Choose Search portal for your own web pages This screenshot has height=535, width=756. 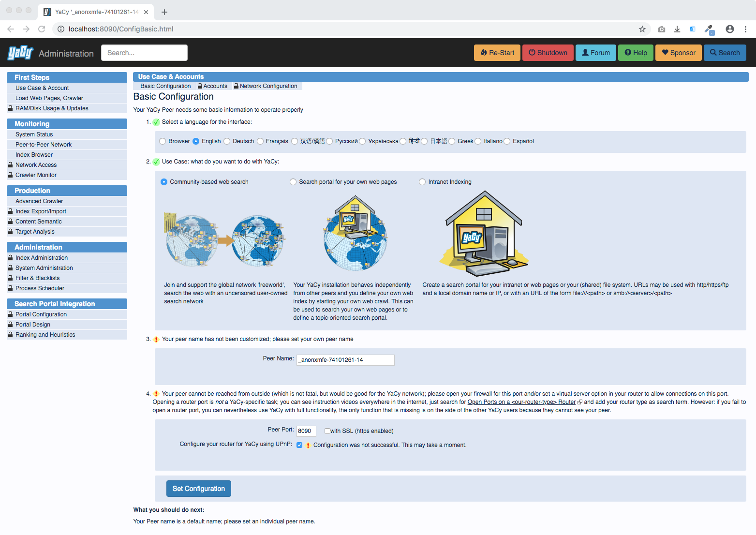[293, 182]
